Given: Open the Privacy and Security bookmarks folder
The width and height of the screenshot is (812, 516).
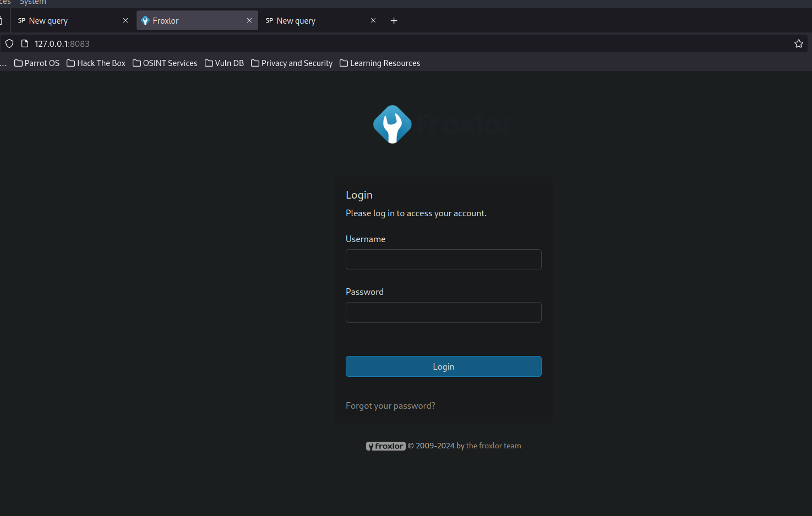Looking at the screenshot, I should pyautogui.click(x=292, y=63).
